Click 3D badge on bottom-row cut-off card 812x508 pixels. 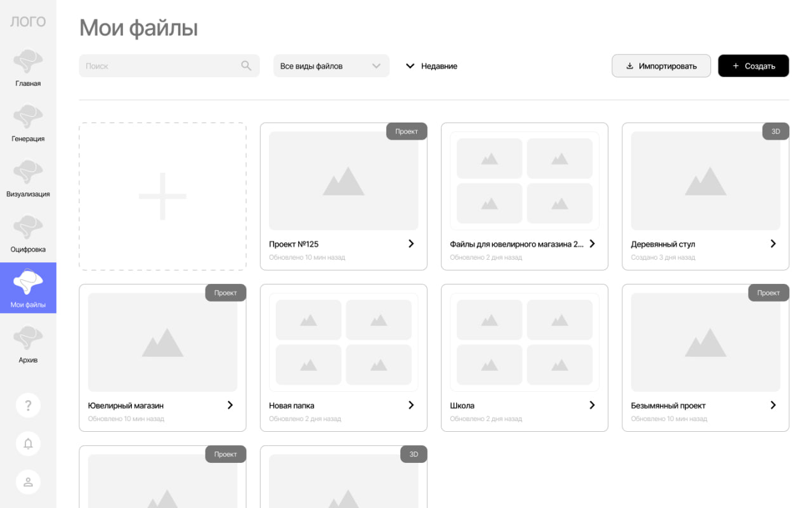click(x=414, y=454)
